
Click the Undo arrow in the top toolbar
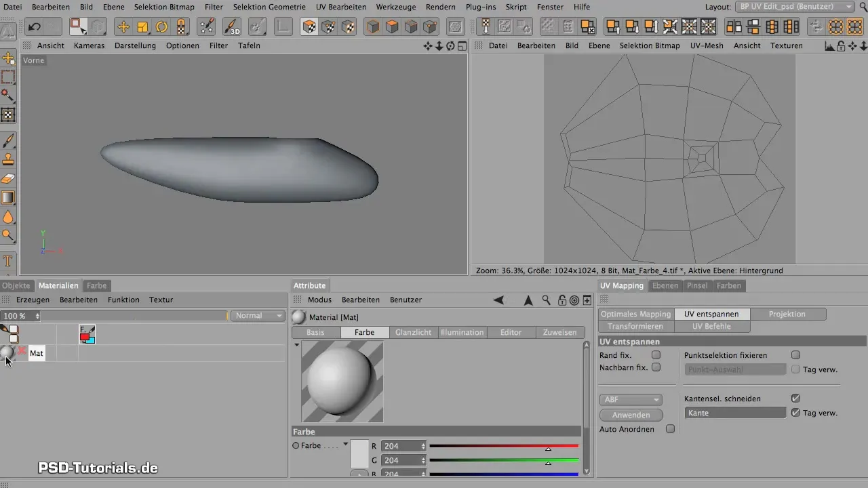pyautogui.click(x=34, y=27)
